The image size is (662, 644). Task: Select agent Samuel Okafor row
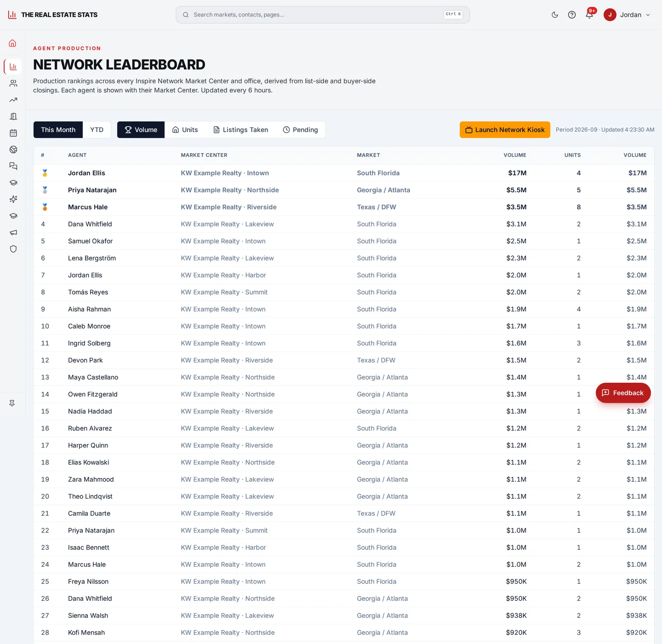pos(344,241)
